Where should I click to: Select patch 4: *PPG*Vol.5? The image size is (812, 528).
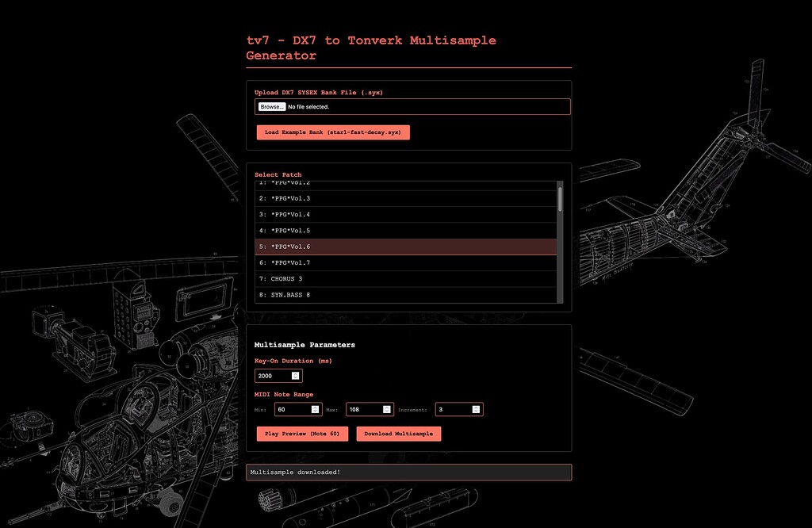coord(405,231)
